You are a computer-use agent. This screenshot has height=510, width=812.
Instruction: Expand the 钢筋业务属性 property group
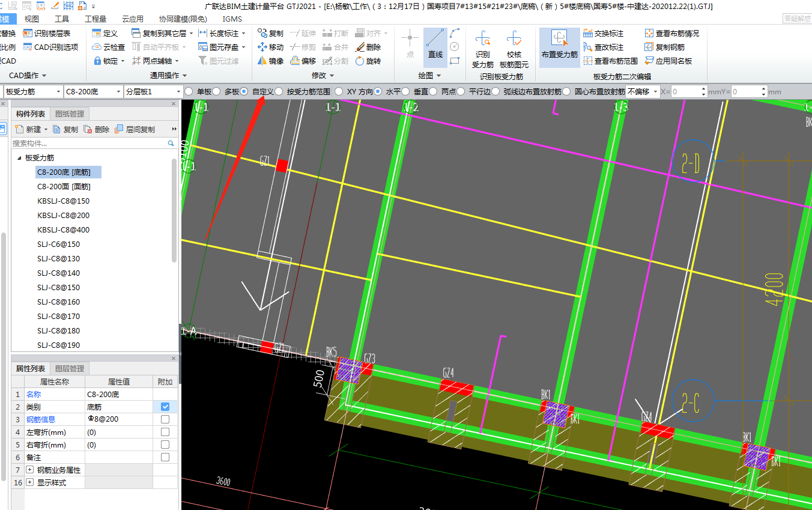pos(29,470)
